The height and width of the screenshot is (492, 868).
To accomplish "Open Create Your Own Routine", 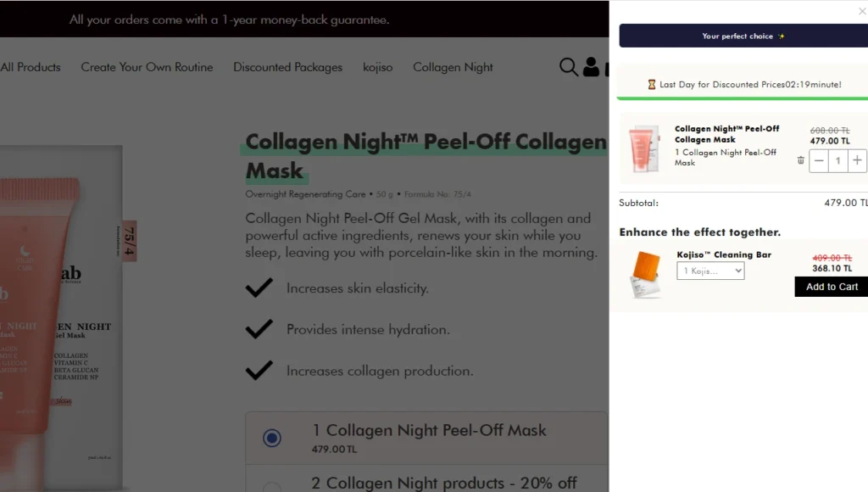I will click(147, 67).
